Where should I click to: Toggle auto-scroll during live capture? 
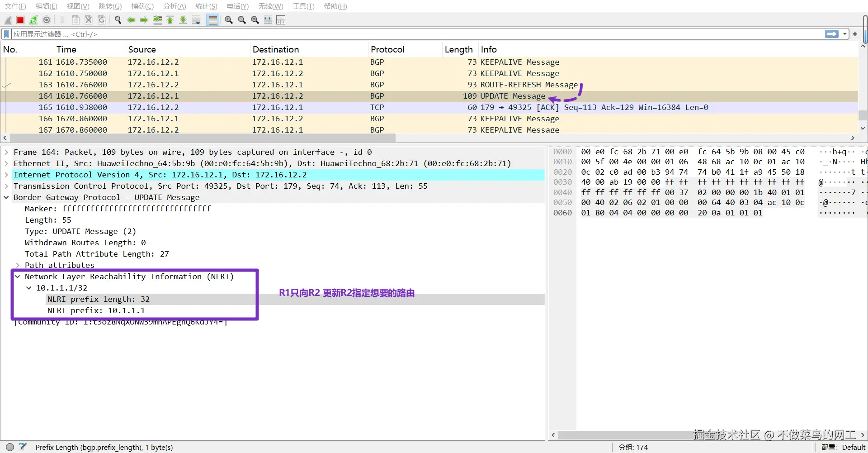click(196, 20)
